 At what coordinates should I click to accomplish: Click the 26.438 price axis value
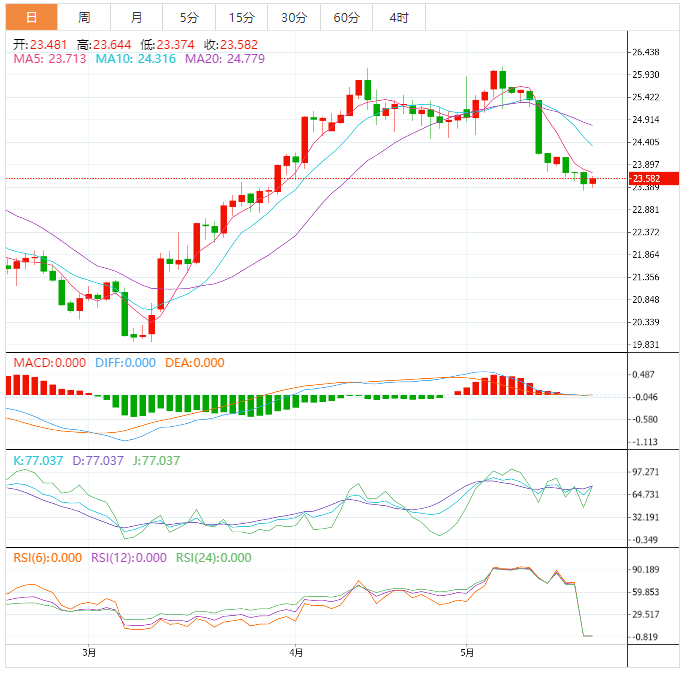pyautogui.click(x=645, y=52)
